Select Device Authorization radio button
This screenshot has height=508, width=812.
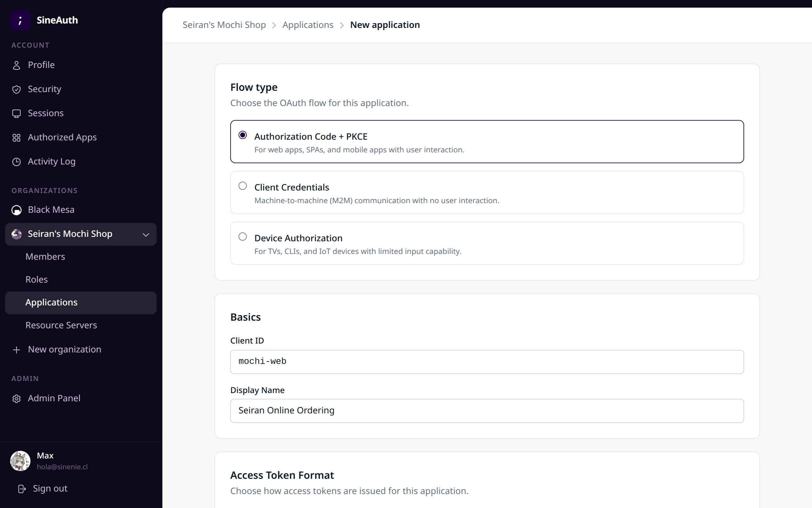pyautogui.click(x=243, y=237)
